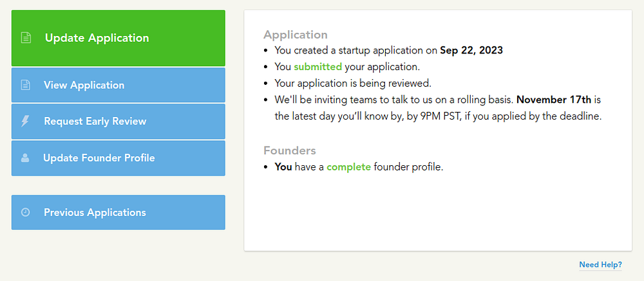Click the bold date Sep 22, 2023
This screenshot has width=644, height=281.
click(471, 50)
